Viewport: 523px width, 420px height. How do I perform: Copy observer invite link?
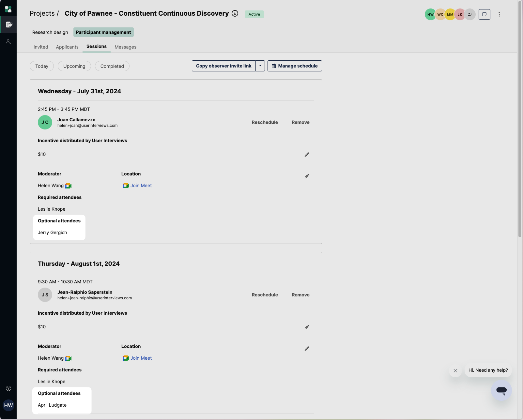(224, 66)
